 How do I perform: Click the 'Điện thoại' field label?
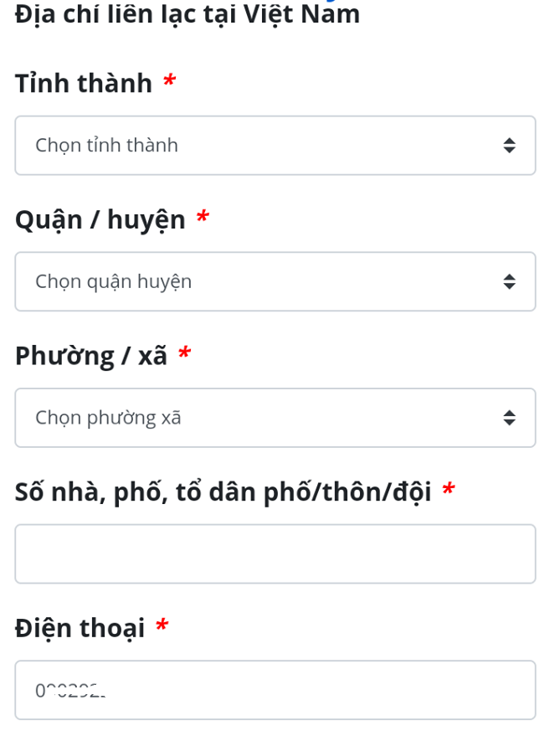[x=80, y=628]
